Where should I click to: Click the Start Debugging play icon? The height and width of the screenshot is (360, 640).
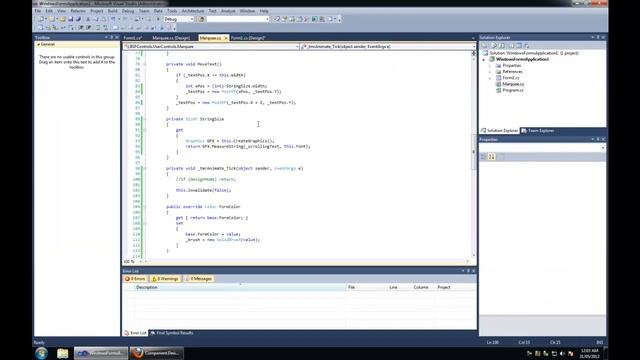(158, 19)
